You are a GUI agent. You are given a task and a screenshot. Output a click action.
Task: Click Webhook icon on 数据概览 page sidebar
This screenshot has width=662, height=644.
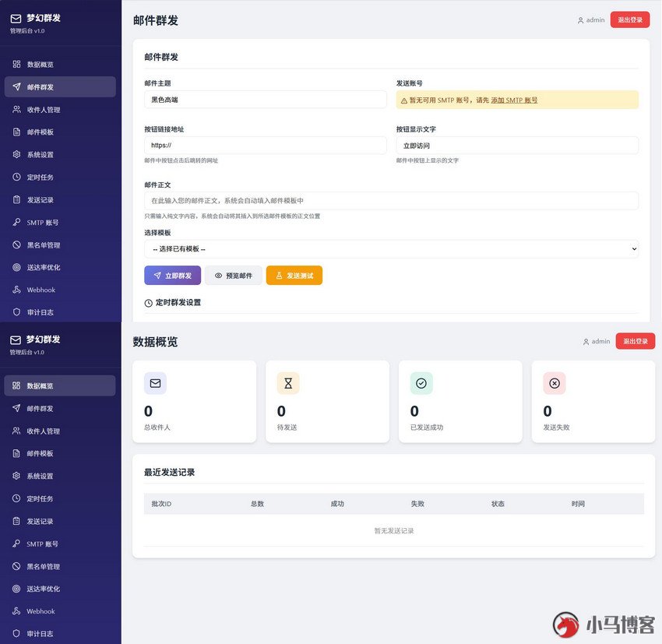(16, 611)
